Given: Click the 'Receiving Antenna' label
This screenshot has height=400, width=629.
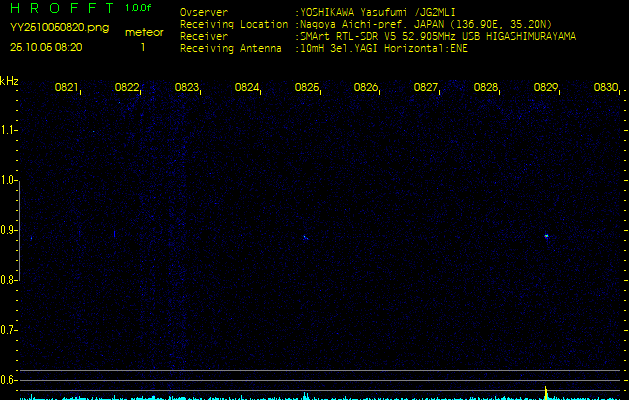Looking at the screenshot, I should click(x=231, y=49).
